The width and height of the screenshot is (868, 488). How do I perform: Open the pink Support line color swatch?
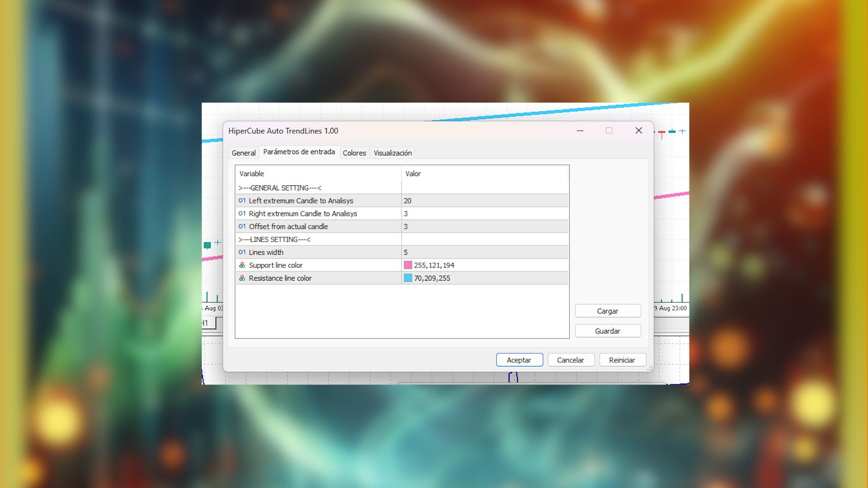tap(408, 265)
